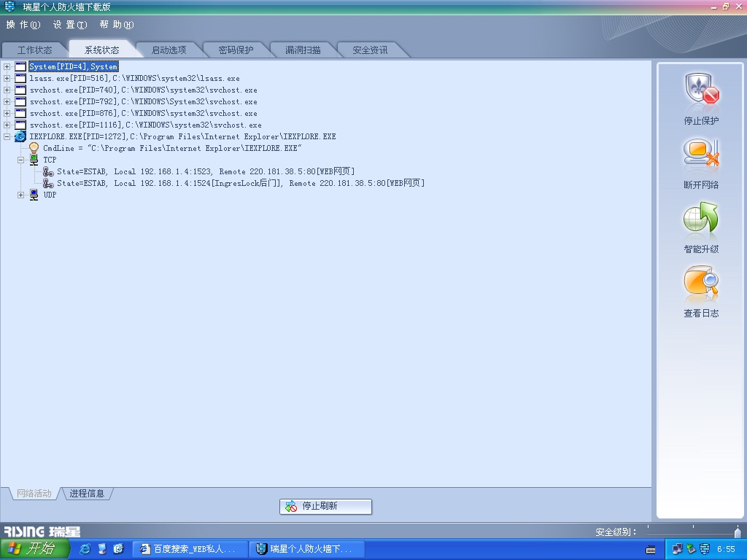Click the window icon for svchost.exe PID=740
The width and height of the screenshot is (747, 560).
click(20, 90)
